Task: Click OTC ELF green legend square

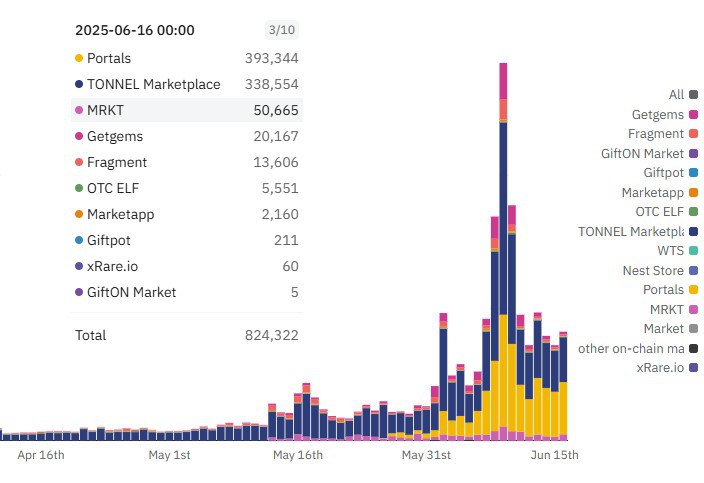Action: tap(693, 212)
